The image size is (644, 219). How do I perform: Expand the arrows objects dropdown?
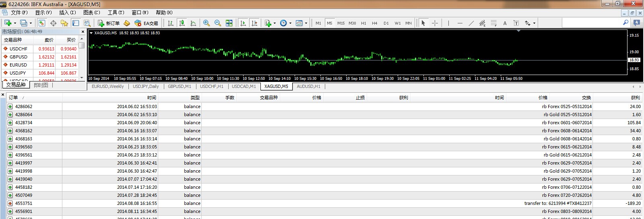[534, 23]
